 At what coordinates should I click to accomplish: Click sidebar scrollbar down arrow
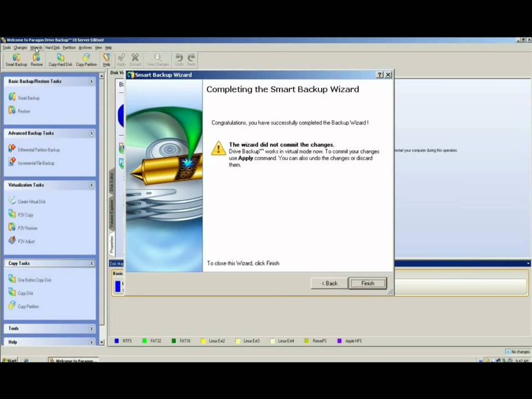(x=102, y=342)
